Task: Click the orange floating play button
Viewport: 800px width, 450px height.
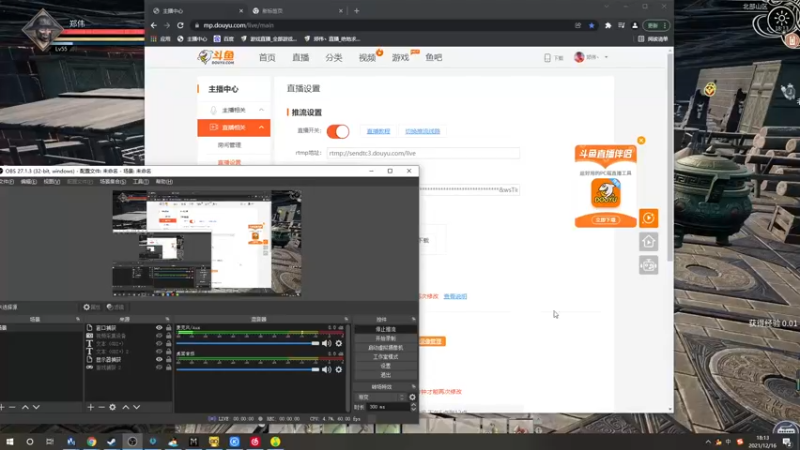Action: click(648, 218)
